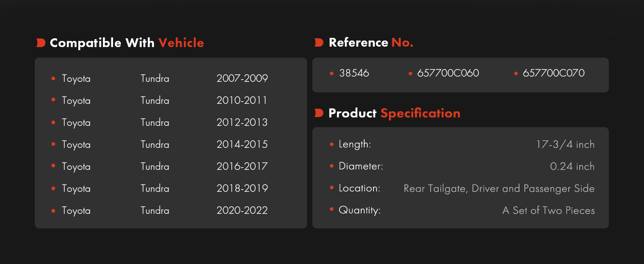
Task: Click the 0.24 inch diameter value
Action: tap(572, 166)
